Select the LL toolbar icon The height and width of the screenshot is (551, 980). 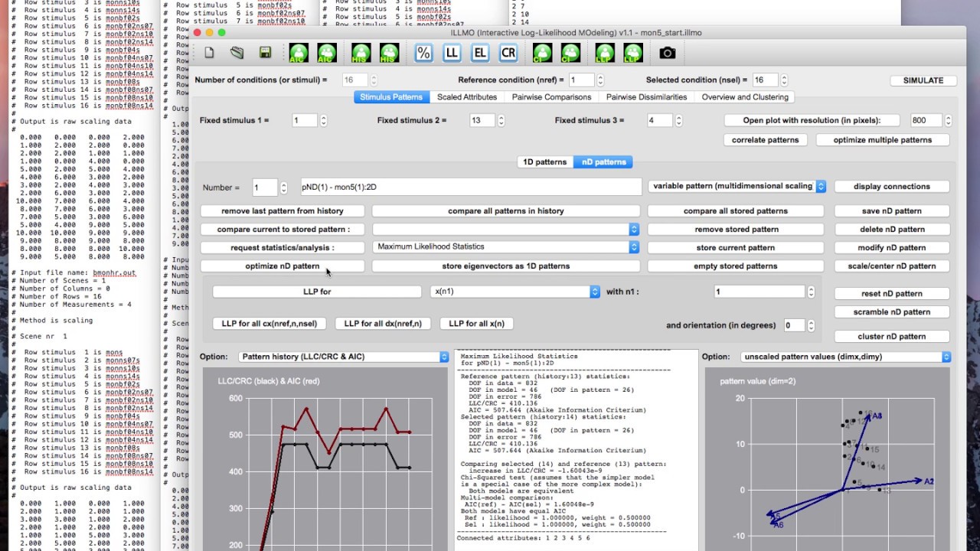(452, 53)
